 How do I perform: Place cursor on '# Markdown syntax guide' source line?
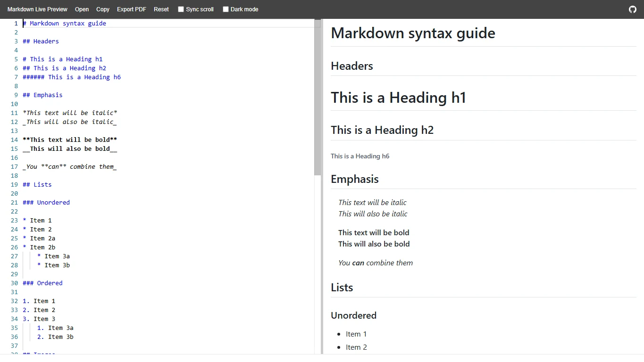[x=65, y=23]
